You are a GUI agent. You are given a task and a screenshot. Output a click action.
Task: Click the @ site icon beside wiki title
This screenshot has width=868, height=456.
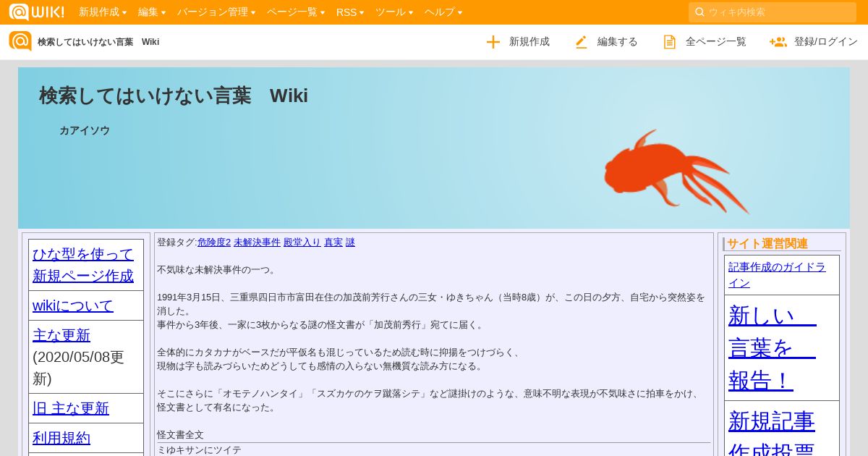(20, 41)
